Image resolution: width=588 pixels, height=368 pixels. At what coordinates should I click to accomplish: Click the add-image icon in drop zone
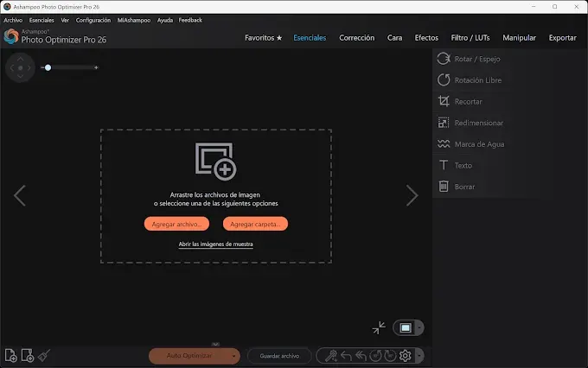point(216,162)
